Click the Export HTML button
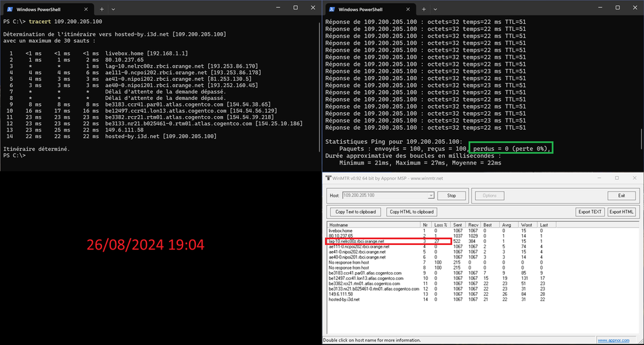This screenshot has width=644, height=345. [x=622, y=212]
